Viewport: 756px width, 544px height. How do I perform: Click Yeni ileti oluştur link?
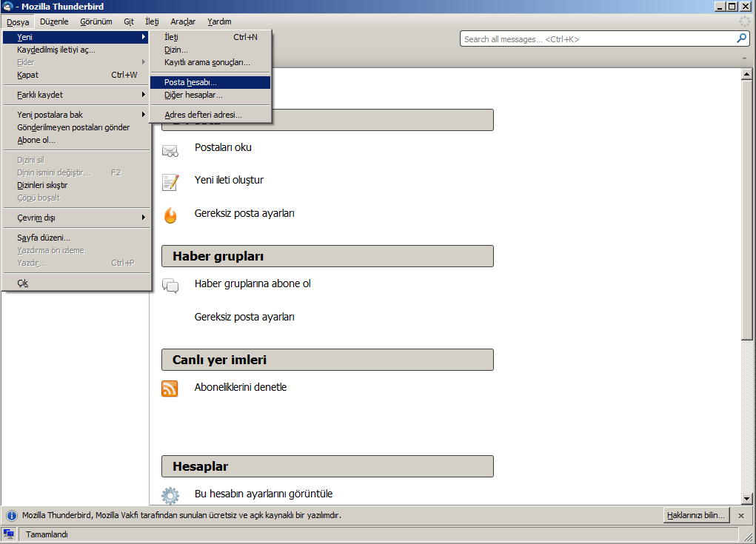[x=229, y=180]
